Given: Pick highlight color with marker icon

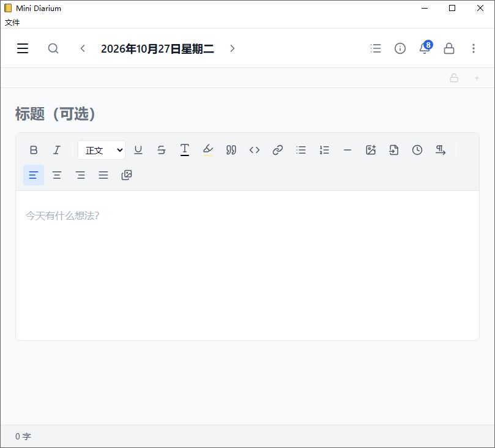Looking at the screenshot, I should (x=207, y=150).
